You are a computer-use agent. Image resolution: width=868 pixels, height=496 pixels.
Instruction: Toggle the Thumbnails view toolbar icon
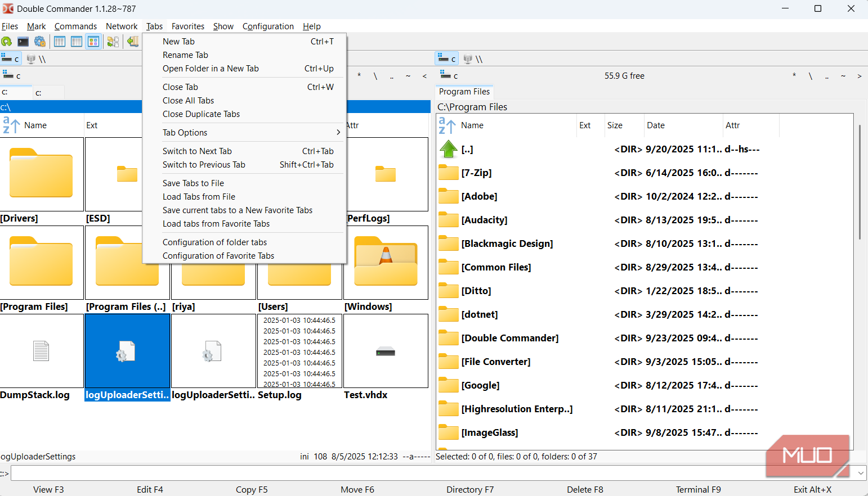point(93,42)
